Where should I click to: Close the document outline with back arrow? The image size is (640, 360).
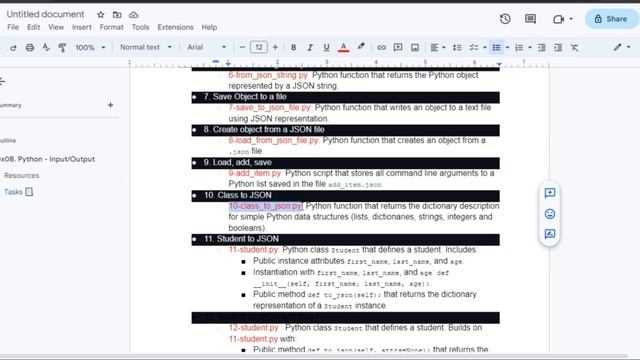click(2, 81)
